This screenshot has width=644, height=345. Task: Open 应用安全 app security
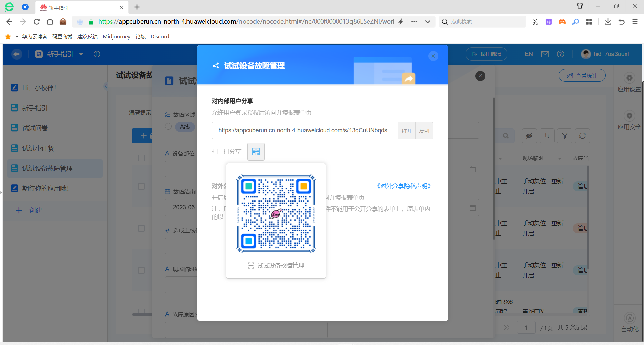[629, 120]
